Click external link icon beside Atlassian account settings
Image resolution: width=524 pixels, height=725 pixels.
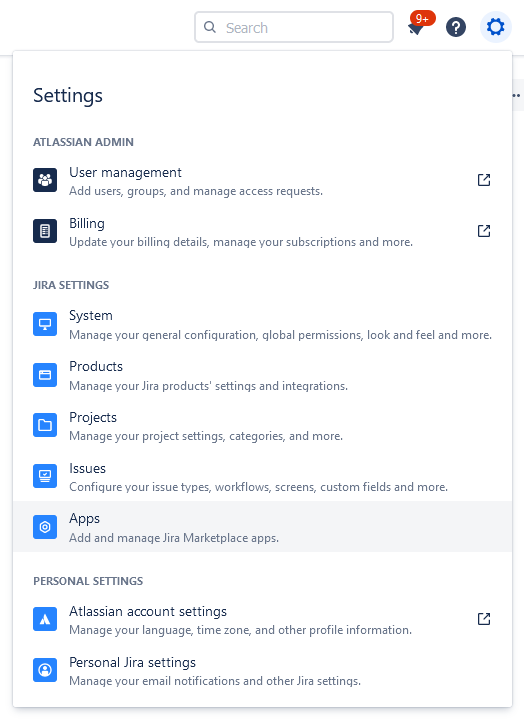click(x=484, y=619)
